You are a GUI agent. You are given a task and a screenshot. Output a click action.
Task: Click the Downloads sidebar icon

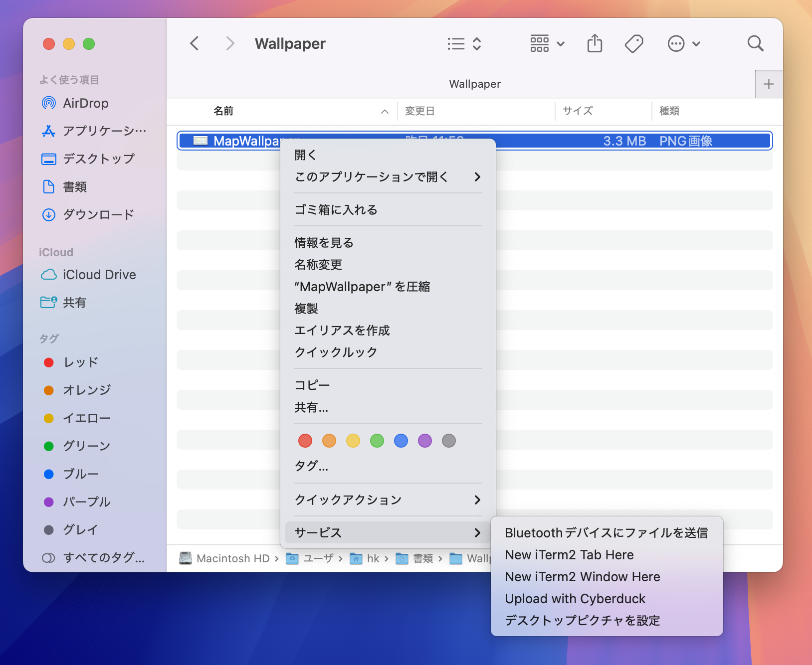48,215
